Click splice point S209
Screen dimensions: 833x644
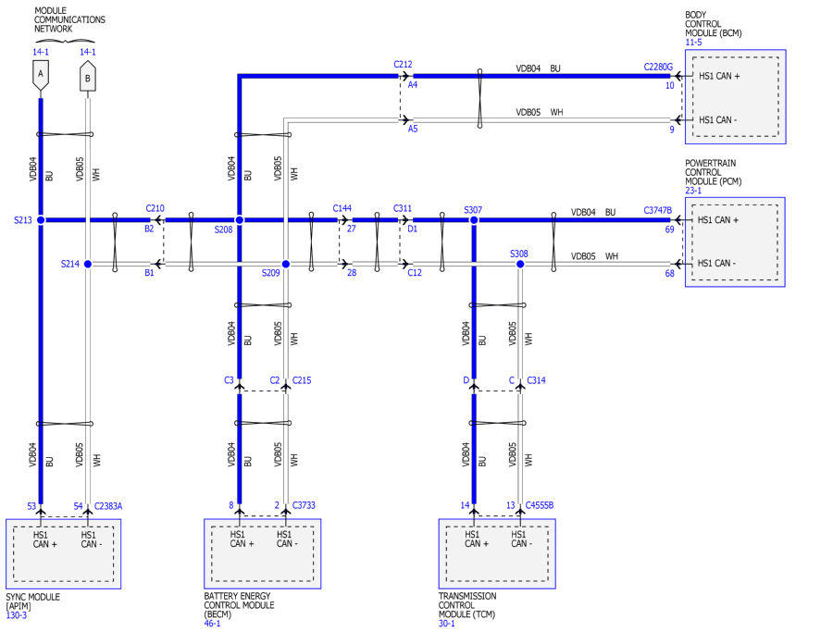click(x=285, y=264)
